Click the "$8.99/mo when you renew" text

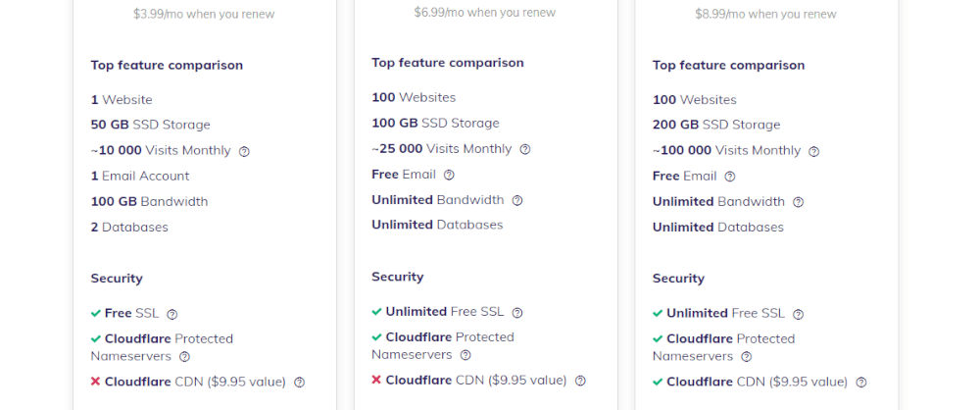[x=765, y=15]
